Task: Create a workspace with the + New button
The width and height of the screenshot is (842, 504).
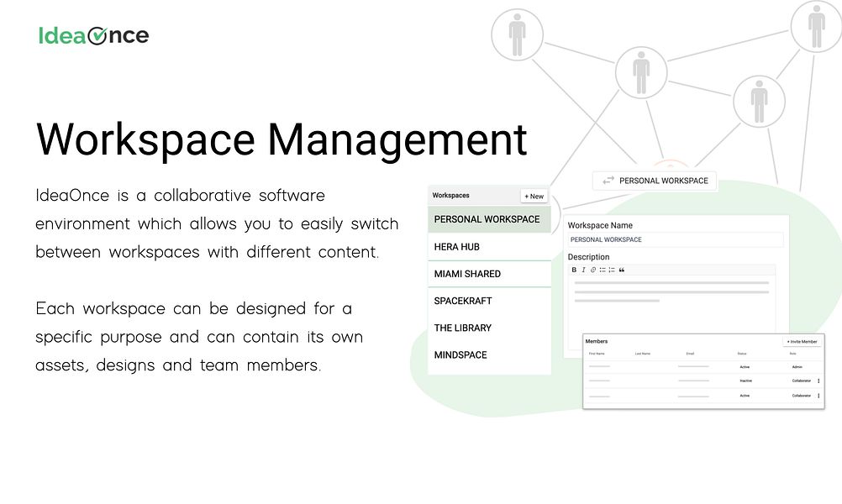Action: [x=534, y=197]
